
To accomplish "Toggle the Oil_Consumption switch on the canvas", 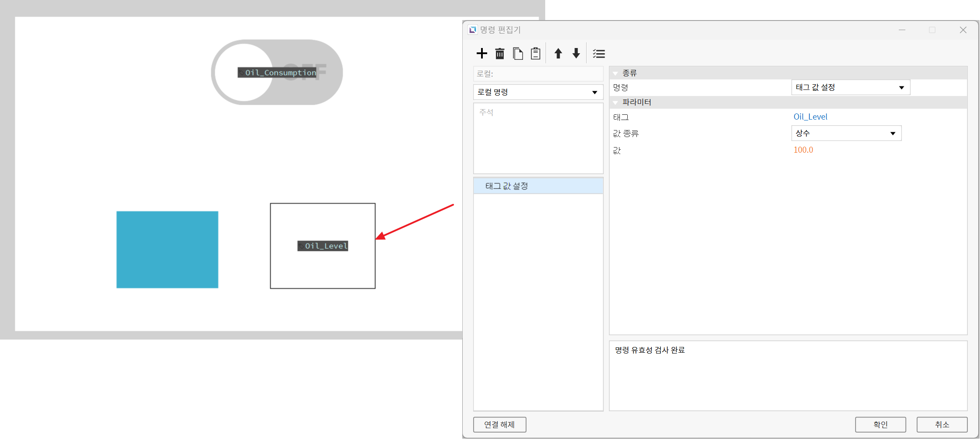I will [x=277, y=72].
